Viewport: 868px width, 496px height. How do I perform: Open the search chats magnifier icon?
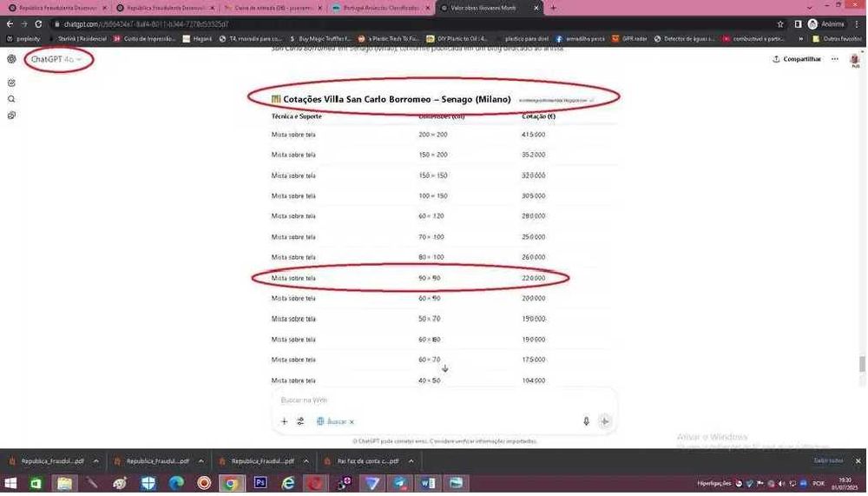[11, 100]
